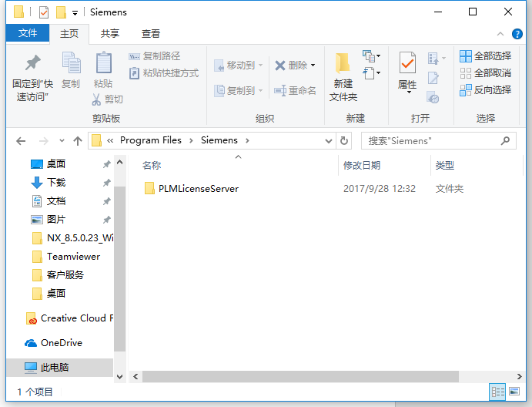This screenshot has height=407, width=532.
Task: Open the recent locations dropdown arrow
Action: click(x=62, y=140)
